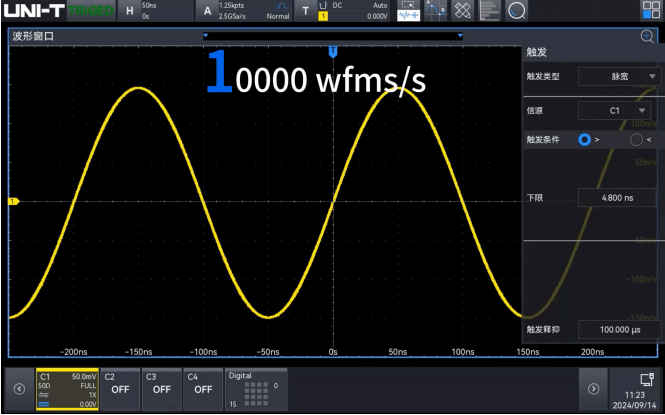Expand the 信源 dropdown showing C1
This screenshot has height=415, width=665.
point(620,110)
